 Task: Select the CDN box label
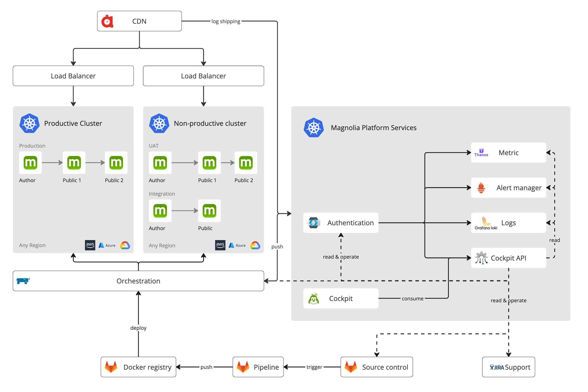[x=139, y=21]
